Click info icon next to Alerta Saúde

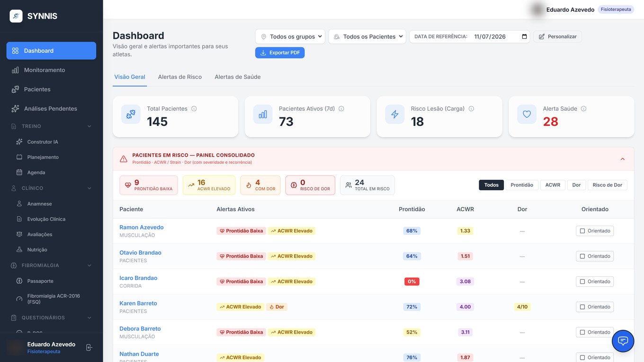coord(583,109)
